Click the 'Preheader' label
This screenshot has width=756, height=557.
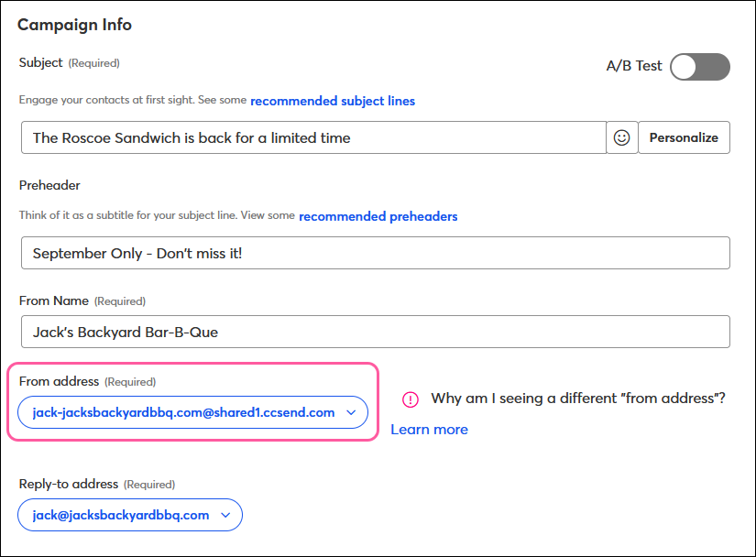49,185
